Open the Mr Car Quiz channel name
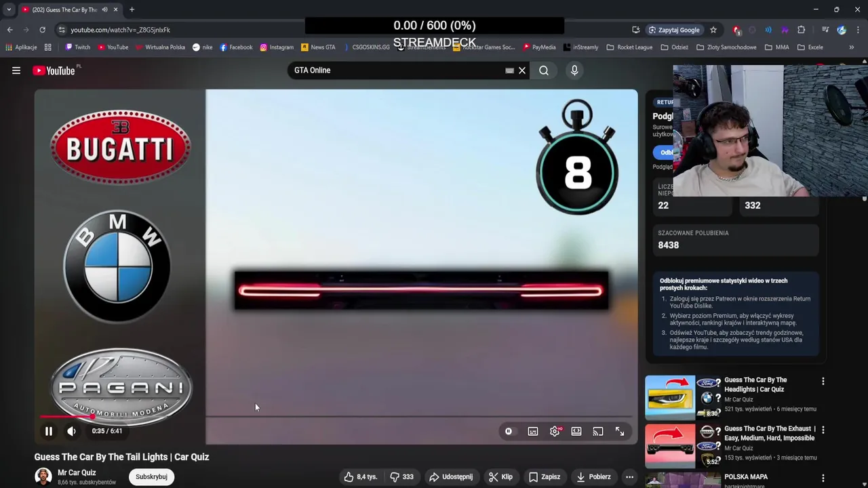Viewport: 868px width, 488px height. [x=77, y=472]
